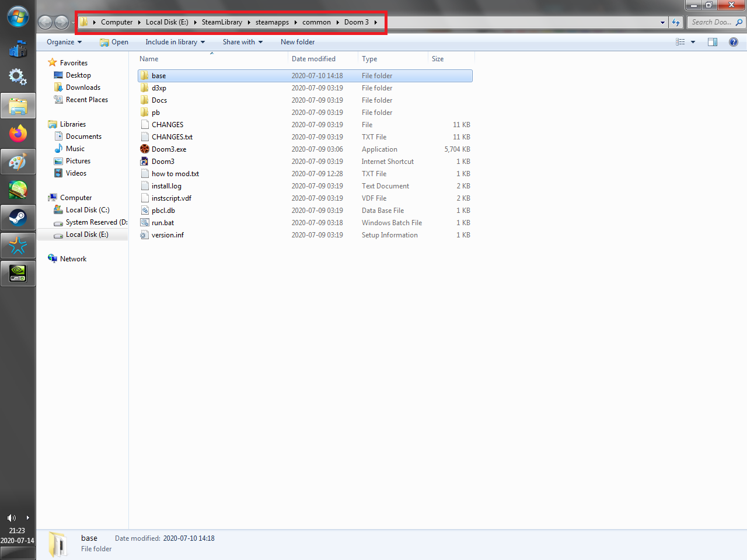Select System Reserved (D:) drive
Viewport: 747px width, 560px height.
96,222
